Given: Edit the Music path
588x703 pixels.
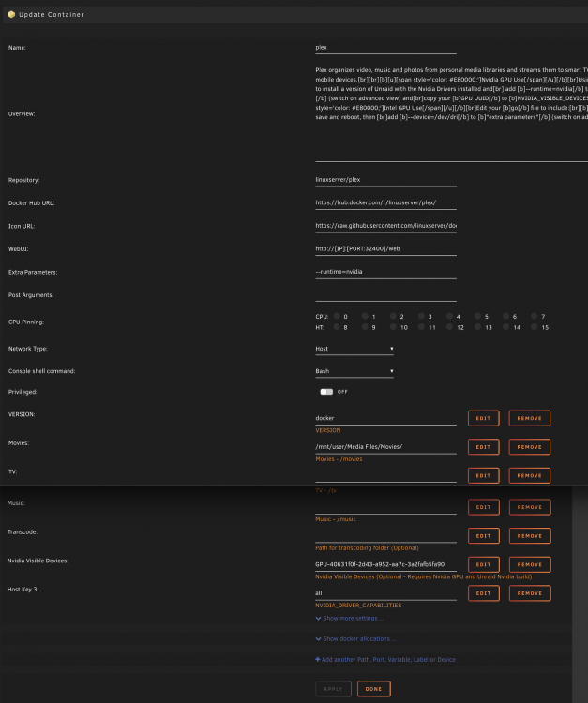Looking at the screenshot, I should (484, 507).
